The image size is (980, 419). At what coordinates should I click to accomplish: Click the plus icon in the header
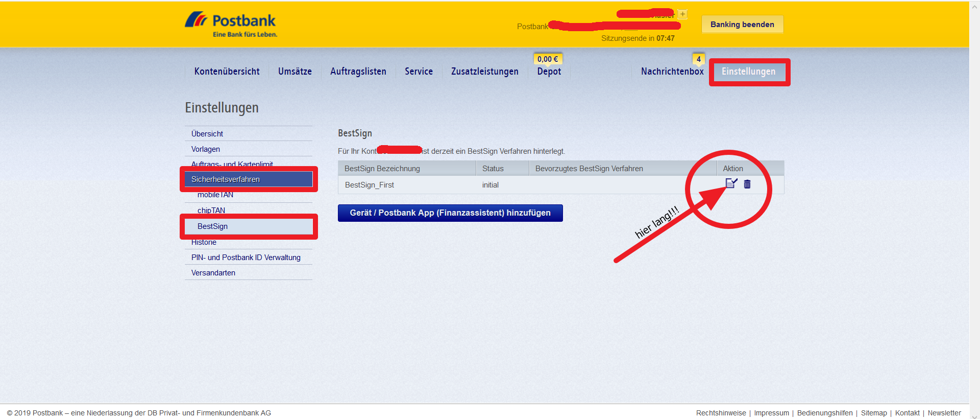pos(682,14)
